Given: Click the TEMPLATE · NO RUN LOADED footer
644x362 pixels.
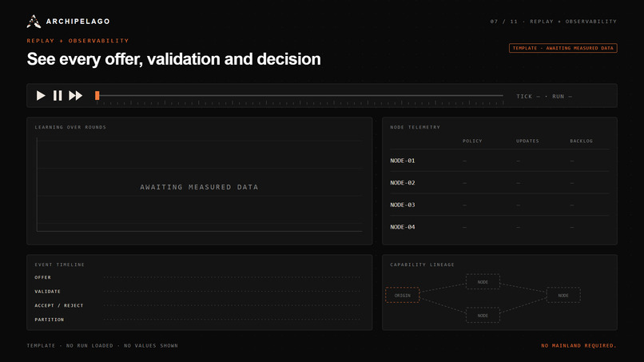Looking at the screenshot, I should point(102,345).
